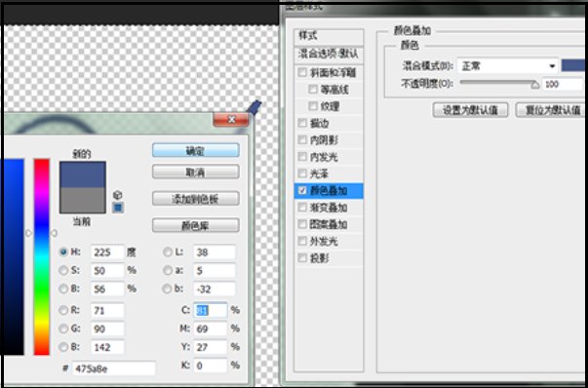Uncheck 颜色叠加 color overlay checkbox

coord(302,190)
